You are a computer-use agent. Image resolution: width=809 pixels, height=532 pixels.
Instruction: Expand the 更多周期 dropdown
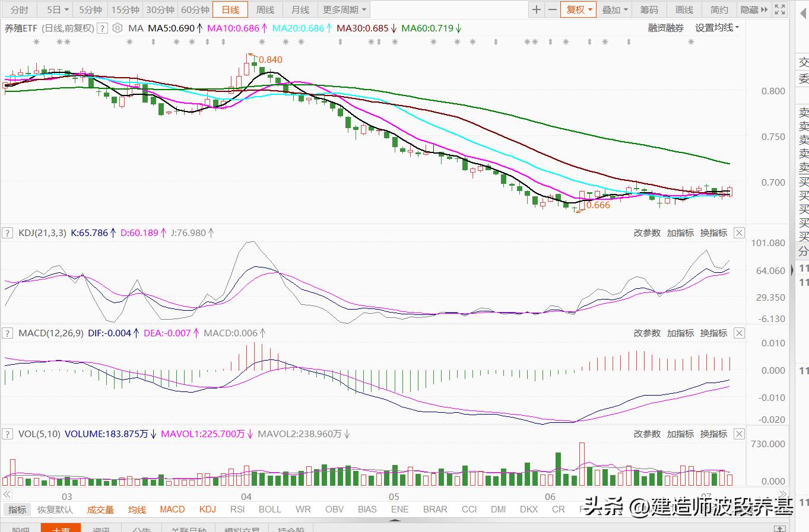(345, 9)
